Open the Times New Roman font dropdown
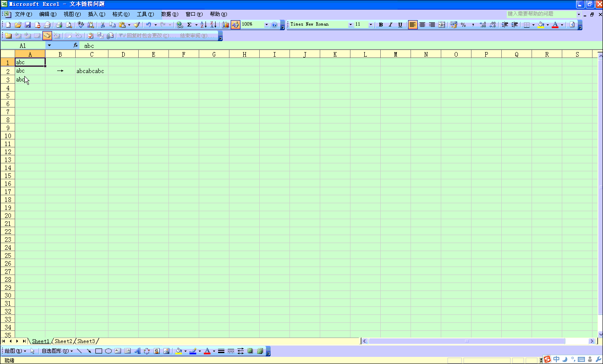 click(x=350, y=25)
